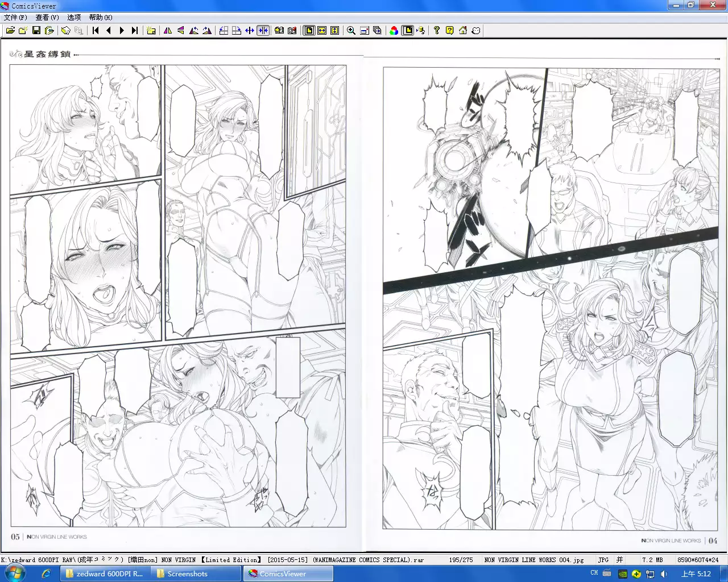Expand the 帮助(H) menu

[x=101, y=18]
